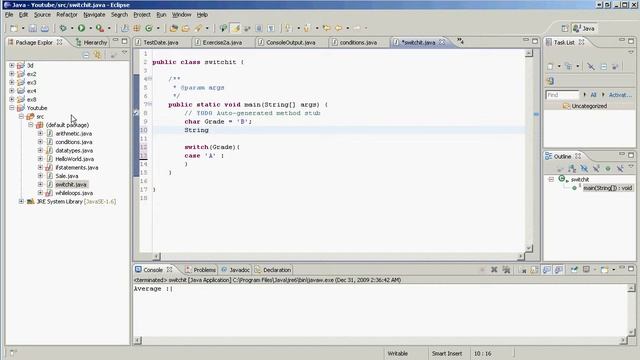This screenshot has height=360, width=640.
Task: Expand the ex2 project node
Action: 12,74
